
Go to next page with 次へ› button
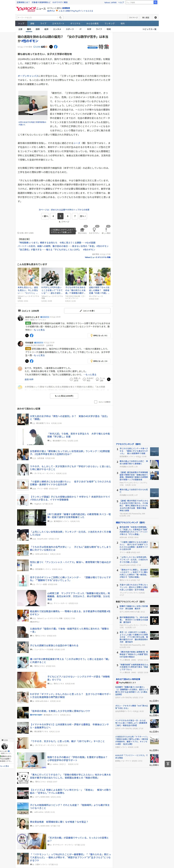coord(83,216)
